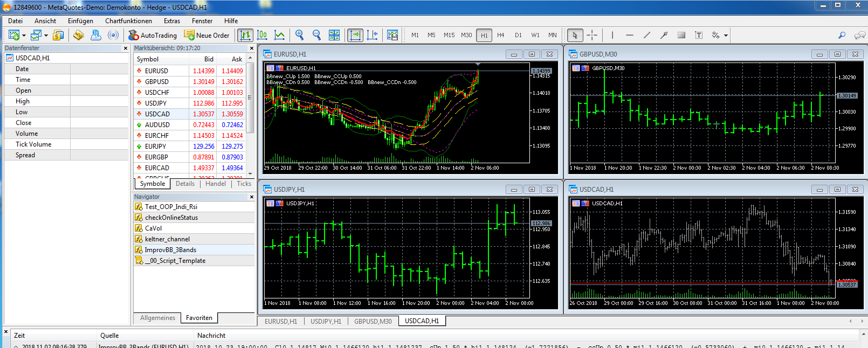Select the crosshair tool

pos(592,35)
